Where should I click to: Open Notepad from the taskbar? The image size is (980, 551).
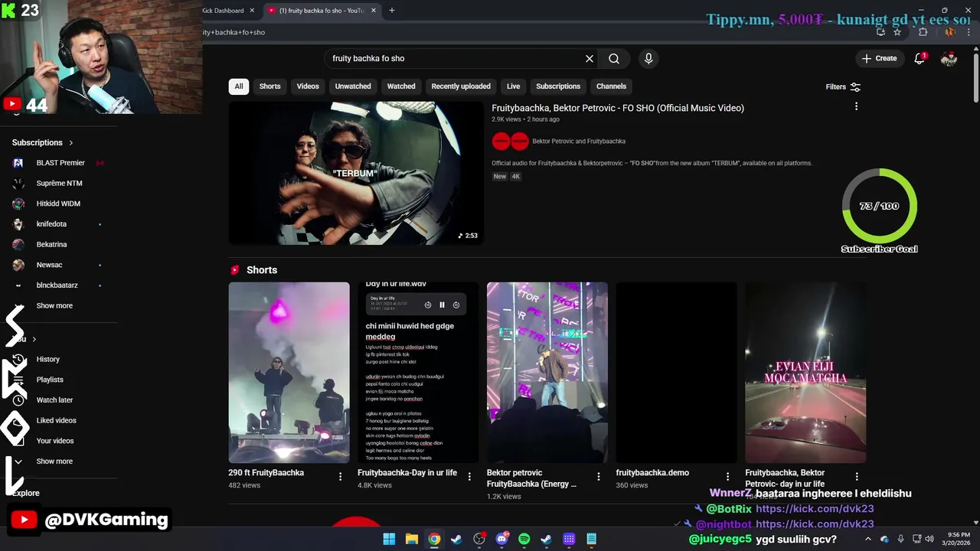pyautogui.click(x=591, y=539)
